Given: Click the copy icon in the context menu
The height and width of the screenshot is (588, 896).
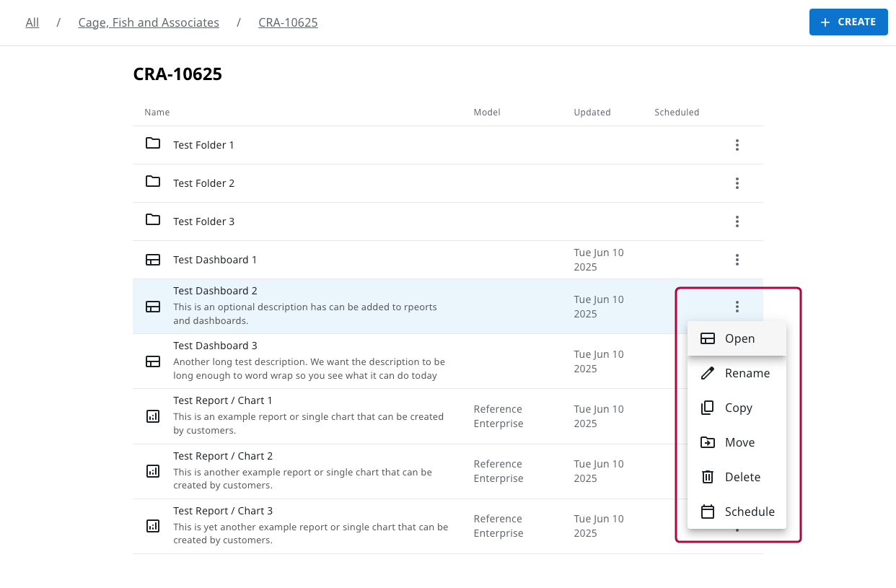Looking at the screenshot, I should tap(707, 408).
